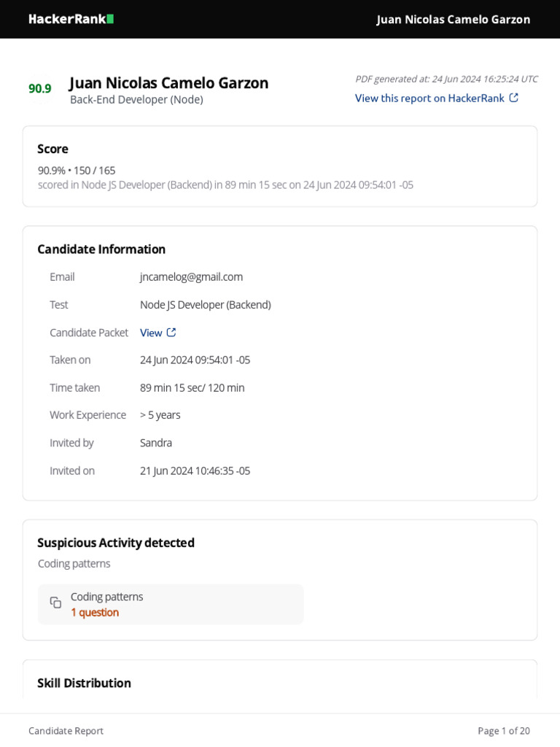Click the email jncamelog@gmail.com
Screen dimensions: 560x747
(192, 276)
